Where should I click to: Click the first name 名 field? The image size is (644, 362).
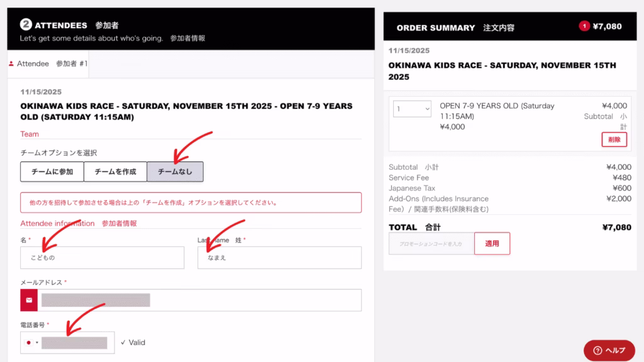tap(103, 258)
